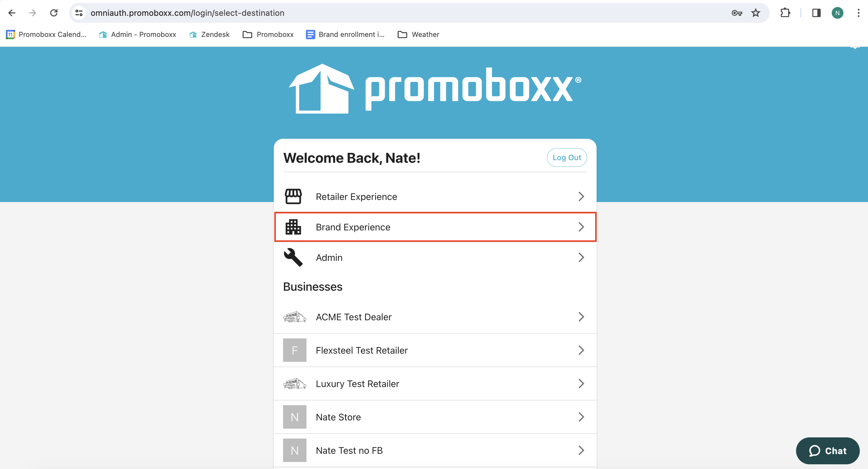Click the chevron beside Nate Store
This screenshot has width=868, height=469.
coord(581,417)
